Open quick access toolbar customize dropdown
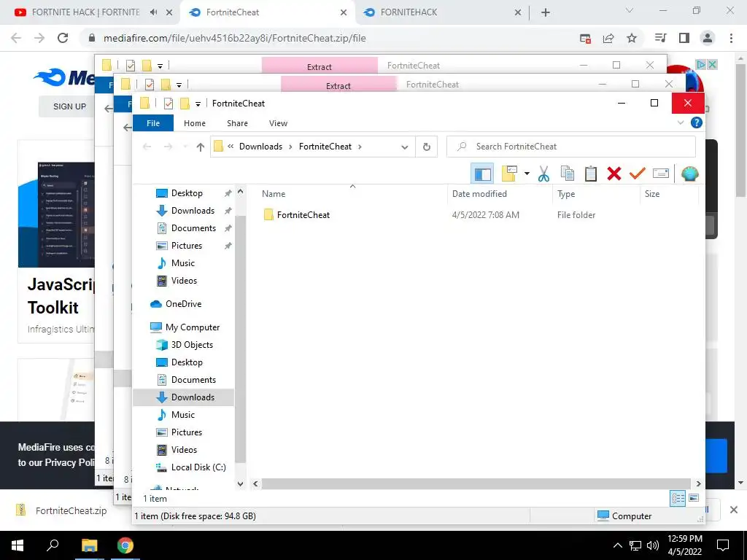Viewport: 747px width, 560px height. 198,104
